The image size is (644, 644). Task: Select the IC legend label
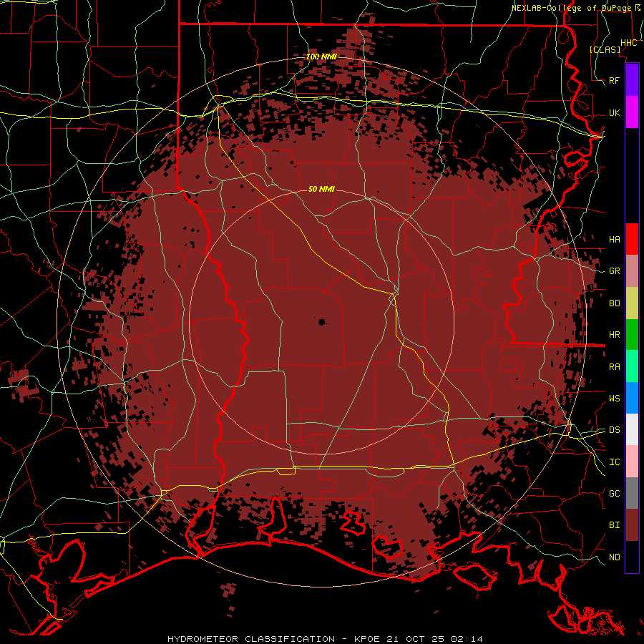[615, 462]
